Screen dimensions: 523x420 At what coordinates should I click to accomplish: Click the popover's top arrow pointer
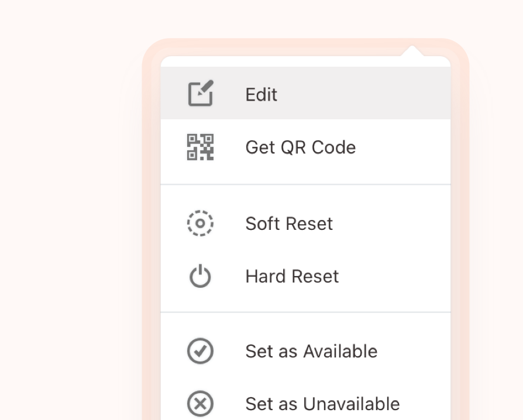pyautogui.click(x=412, y=51)
